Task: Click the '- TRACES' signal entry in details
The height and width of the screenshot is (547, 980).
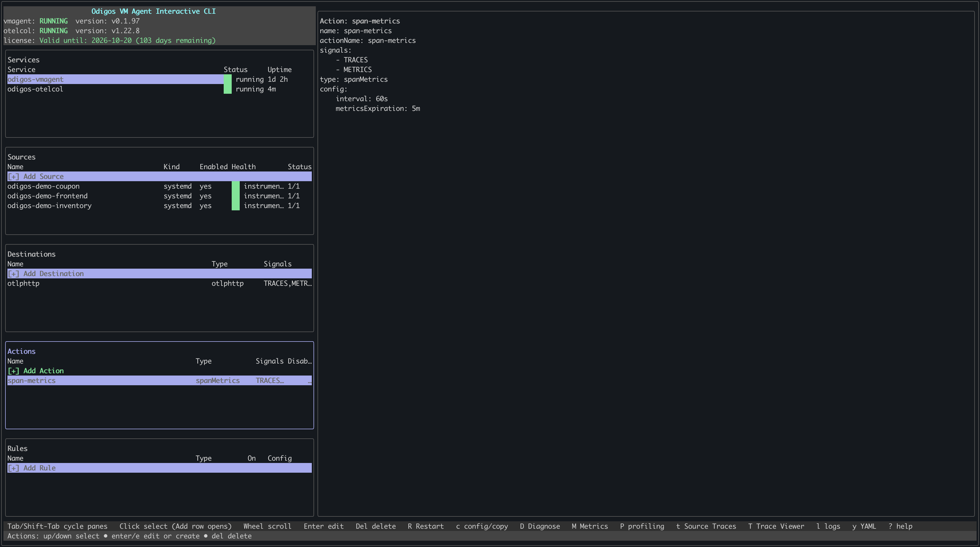Action: point(352,60)
